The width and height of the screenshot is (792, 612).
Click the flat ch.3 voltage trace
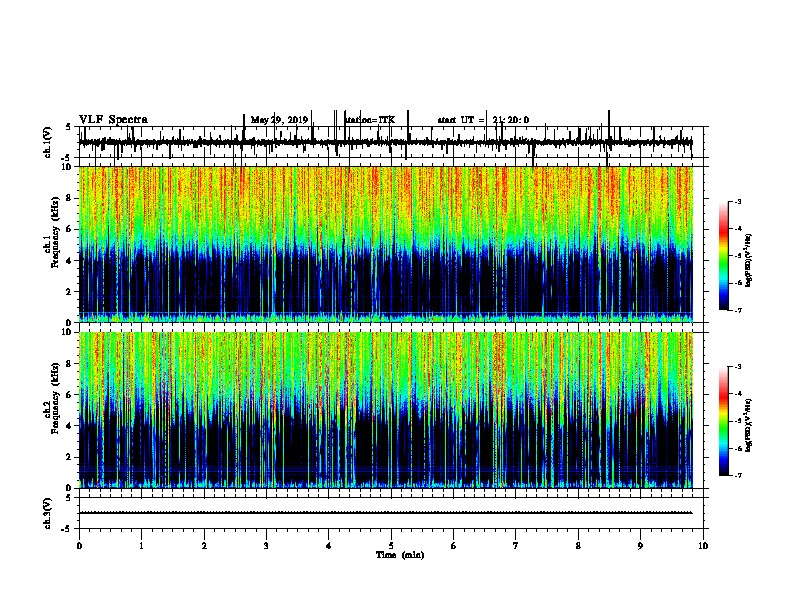point(386,513)
